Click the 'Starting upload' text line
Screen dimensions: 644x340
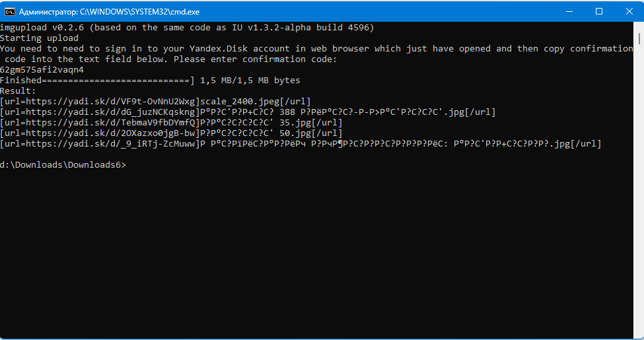(x=39, y=38)
